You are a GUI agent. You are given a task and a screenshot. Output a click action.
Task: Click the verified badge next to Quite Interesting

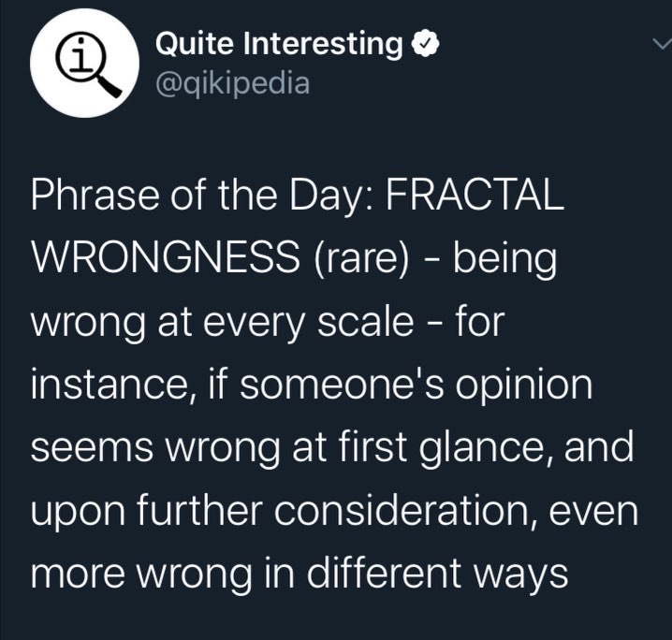(x=425, y=44)
